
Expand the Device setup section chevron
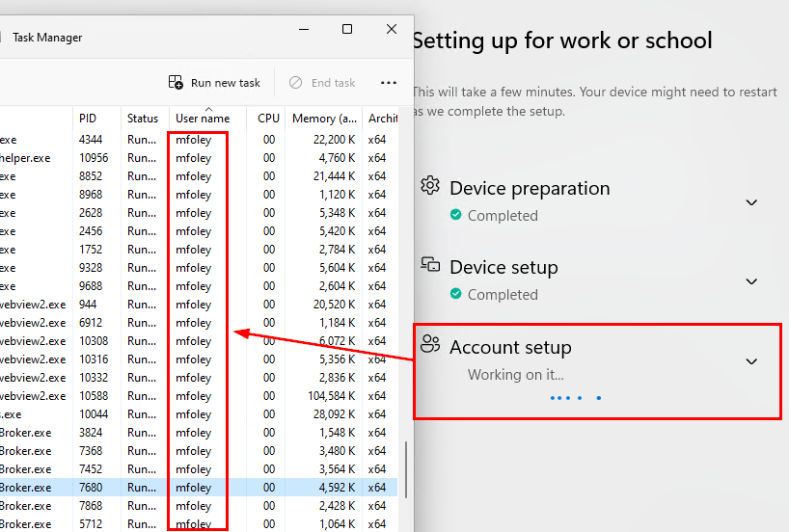pos(752,281)
